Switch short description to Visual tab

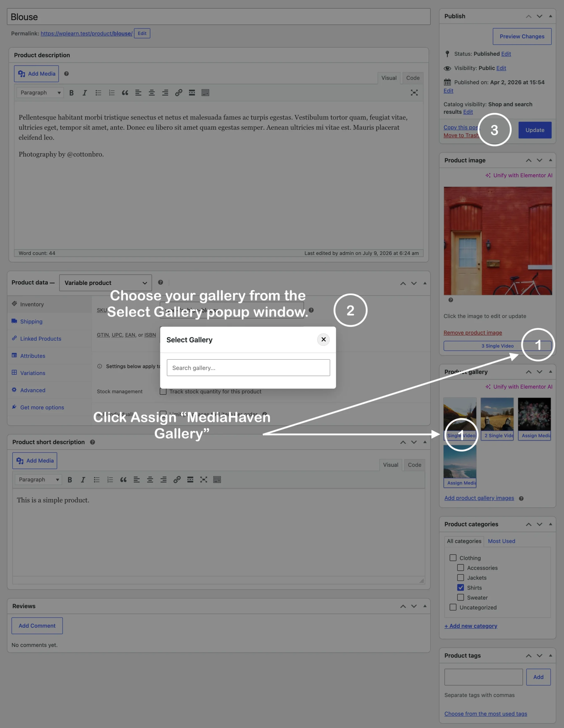tap(390, 465)
